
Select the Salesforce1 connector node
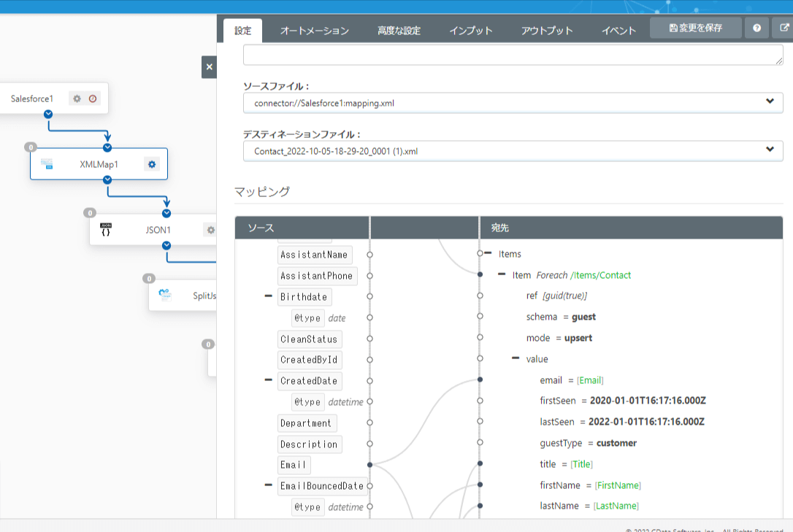(x=54, y=99)
